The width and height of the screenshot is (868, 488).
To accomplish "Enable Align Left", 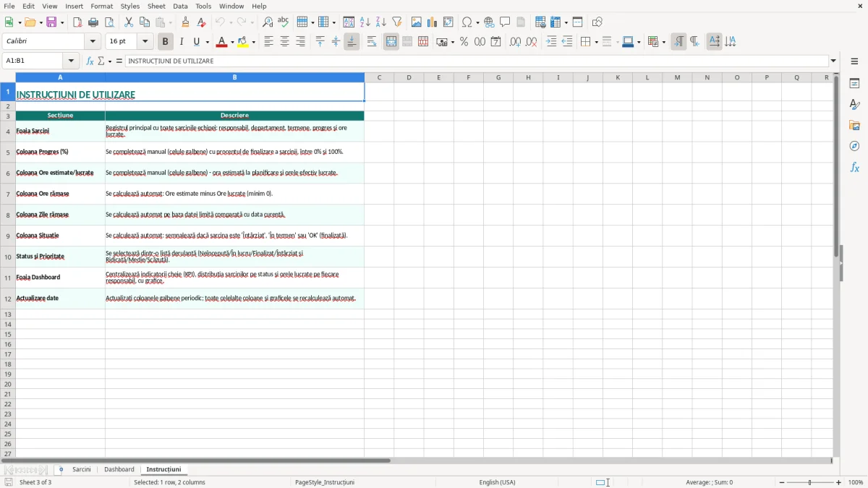I will click(269, 42).
